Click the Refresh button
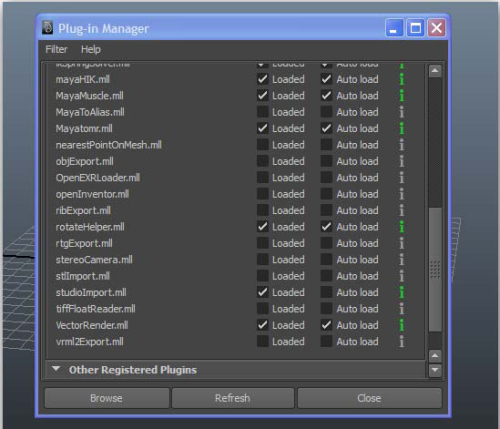 point(233,398)
